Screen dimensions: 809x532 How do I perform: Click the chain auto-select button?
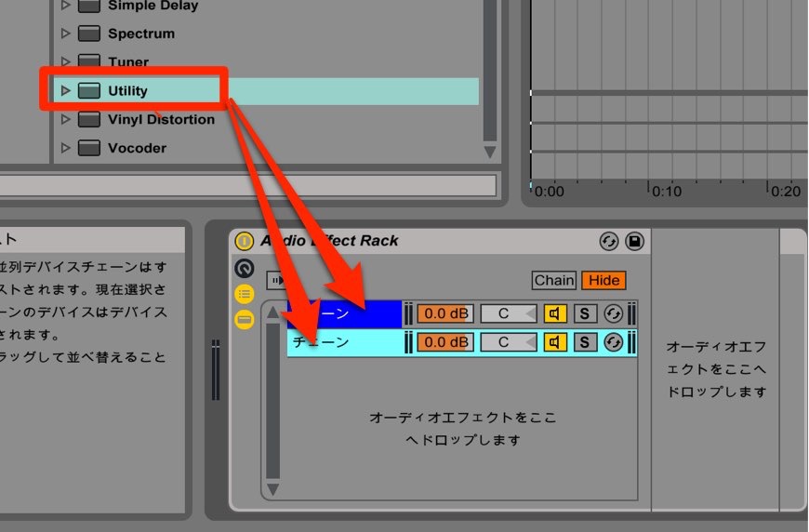(275, 280)
